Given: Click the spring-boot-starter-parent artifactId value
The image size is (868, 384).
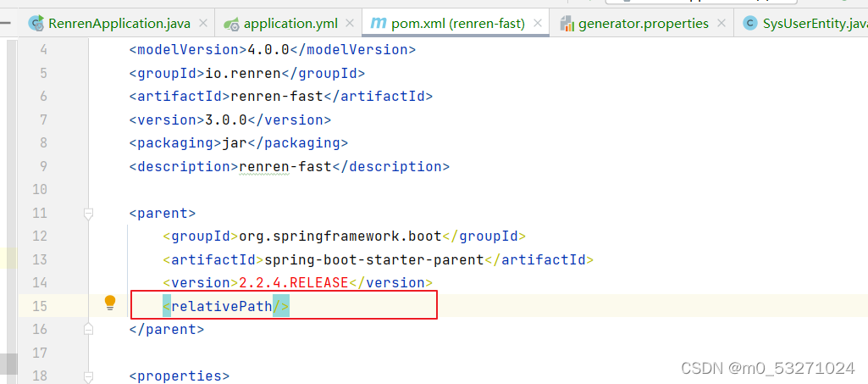Looking at the screenshot, I should point(373,260).
